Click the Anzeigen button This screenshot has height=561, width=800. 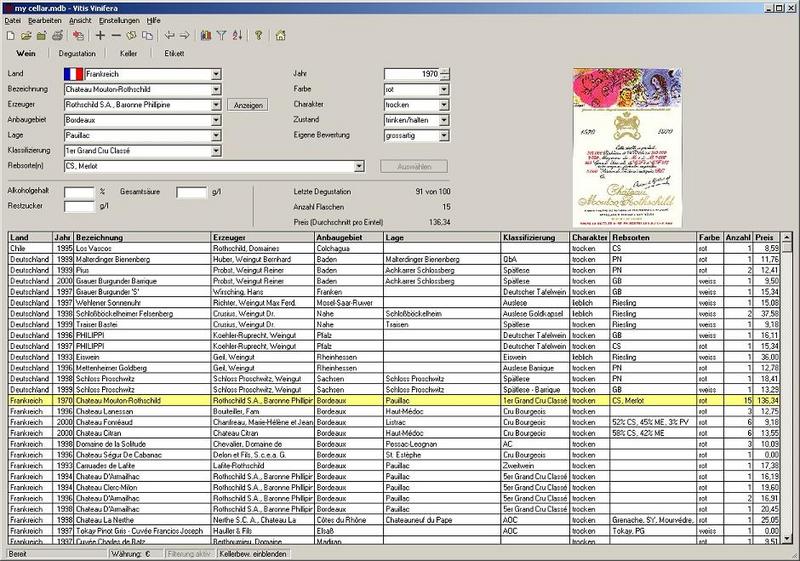[248, 105]
